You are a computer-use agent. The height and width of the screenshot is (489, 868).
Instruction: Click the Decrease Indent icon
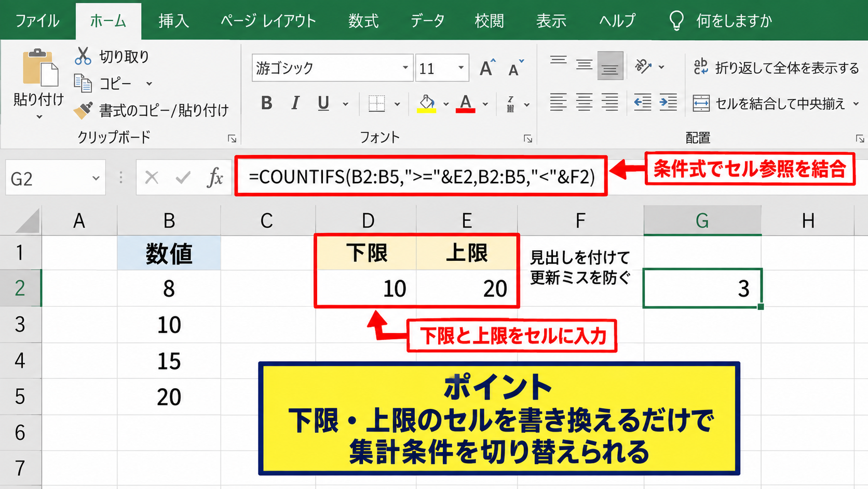click(x=643, y=102)
